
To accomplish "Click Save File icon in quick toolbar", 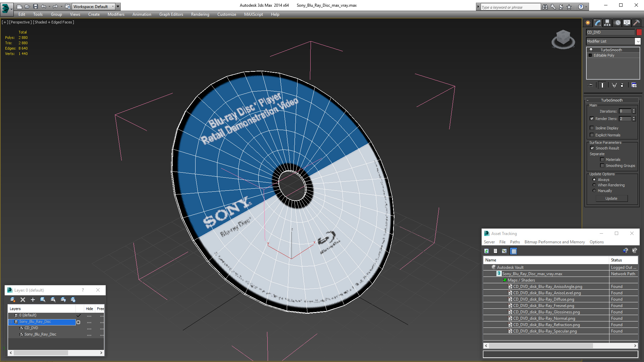I will click(x=36, y=6).
